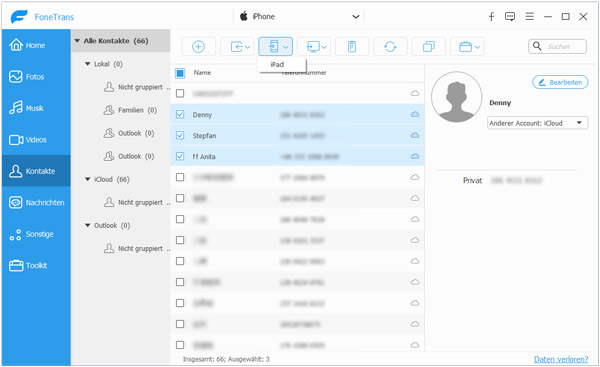The width and height of the screenshot is (600, 367).
Task: Check the checkbox below ff Anita
Action: pyautogui.click(x=180, y=177)
